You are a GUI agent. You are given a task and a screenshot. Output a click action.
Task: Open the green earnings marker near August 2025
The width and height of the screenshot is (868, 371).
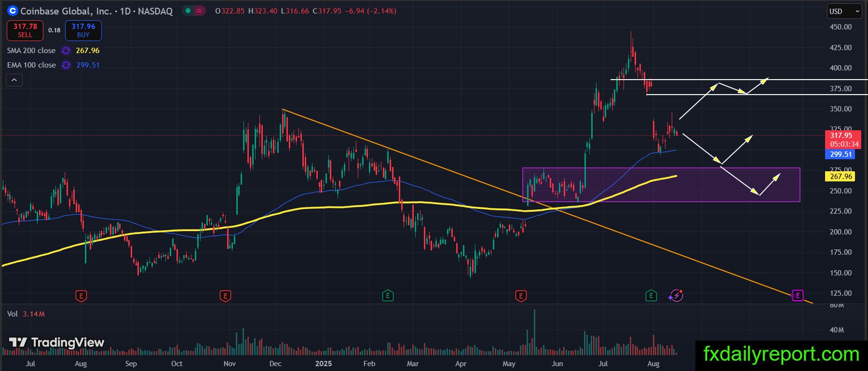pos(651,296)
